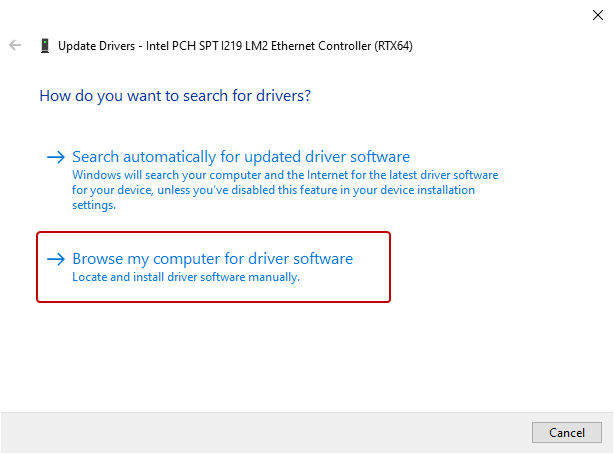Image resolution: width=614 pixels, height=454 pixels.
Task: Select Browse my computer for driver software
Action: pyautogui.click(x=212, y=259)
